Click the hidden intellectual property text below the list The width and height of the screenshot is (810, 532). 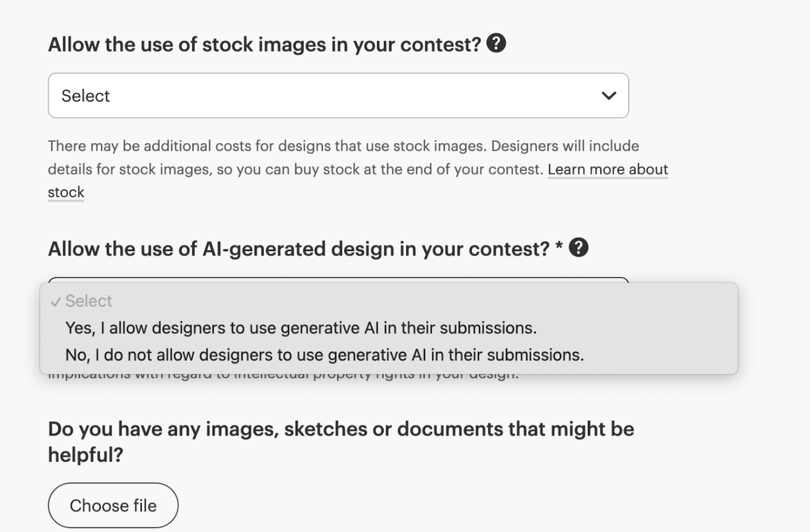tap(283, 377)
